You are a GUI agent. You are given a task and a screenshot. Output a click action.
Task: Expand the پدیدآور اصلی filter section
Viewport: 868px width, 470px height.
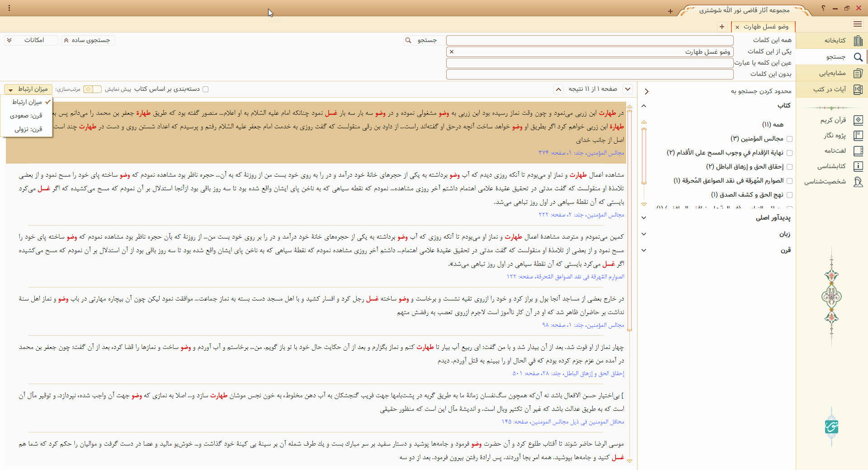[x=644, y=218]
